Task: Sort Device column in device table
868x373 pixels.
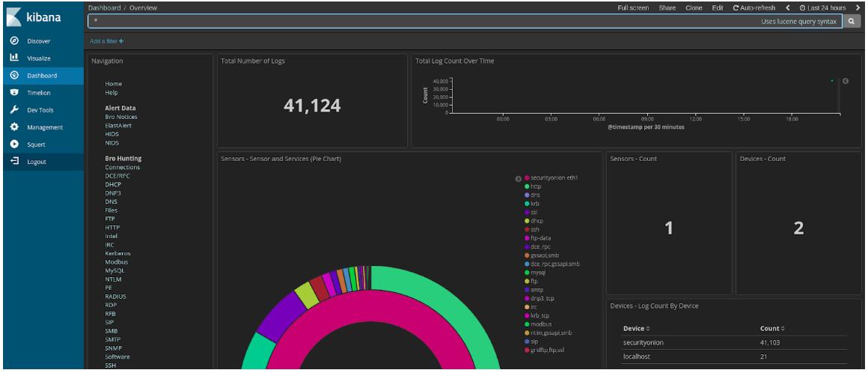Action: coord(636,329)
